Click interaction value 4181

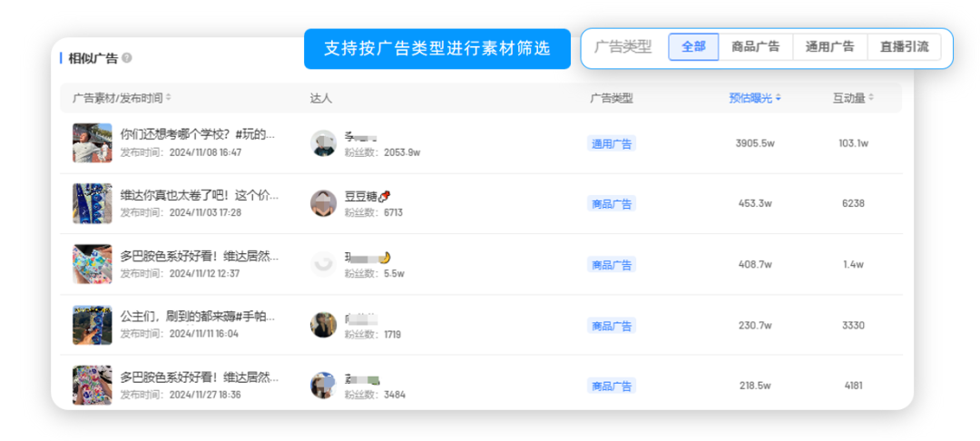point(853,386)
